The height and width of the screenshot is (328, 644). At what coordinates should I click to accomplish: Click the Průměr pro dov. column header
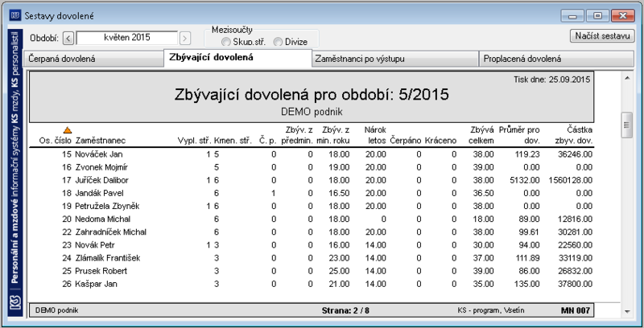[x=519, y=135]
